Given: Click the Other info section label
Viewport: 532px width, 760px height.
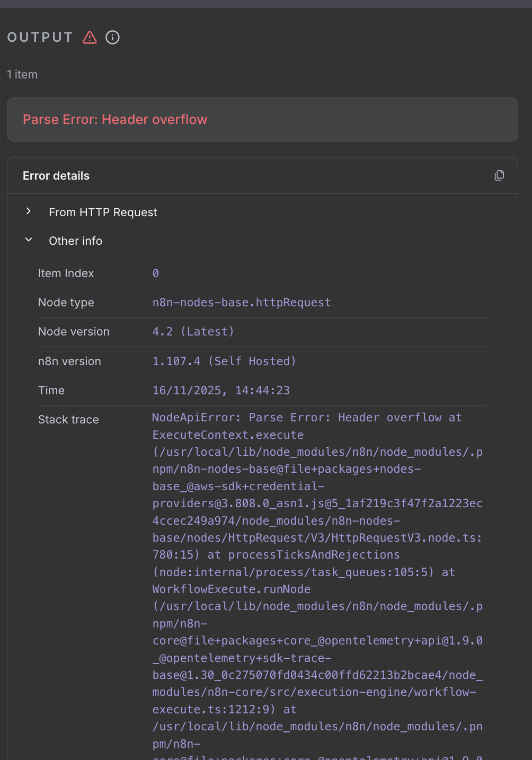Looking at the screenshot, I should (75, 241).
